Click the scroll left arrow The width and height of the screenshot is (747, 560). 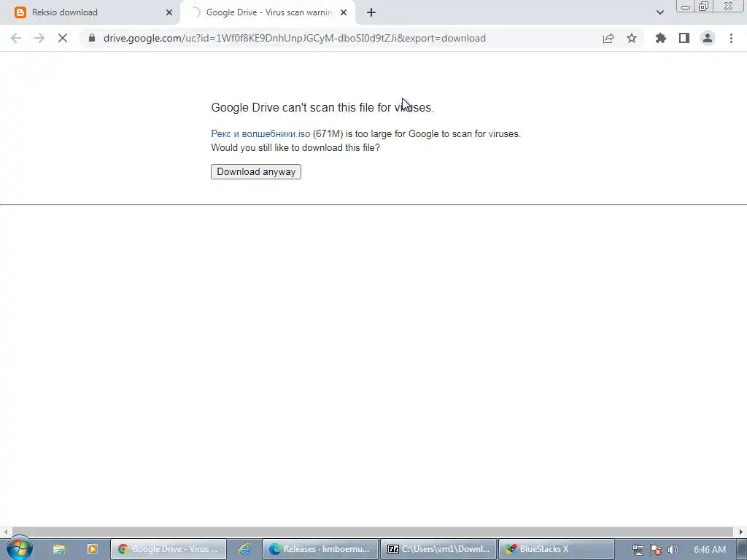(x=6, y=532)
